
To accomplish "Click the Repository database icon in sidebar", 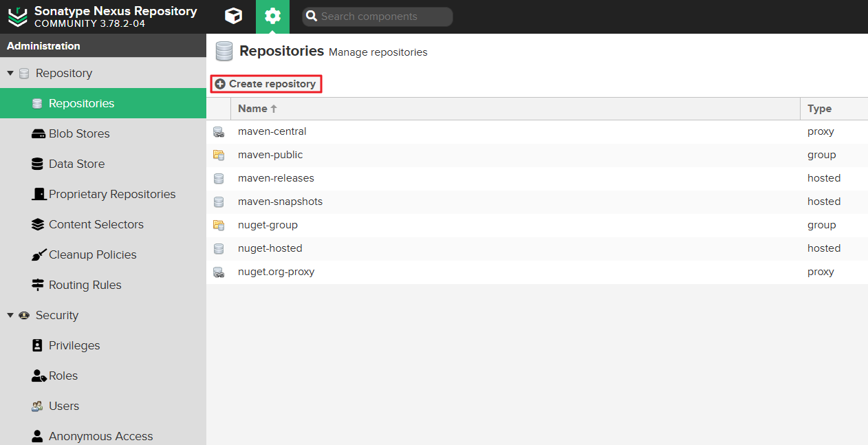I will pyautogui.click(x=24, y=73).
